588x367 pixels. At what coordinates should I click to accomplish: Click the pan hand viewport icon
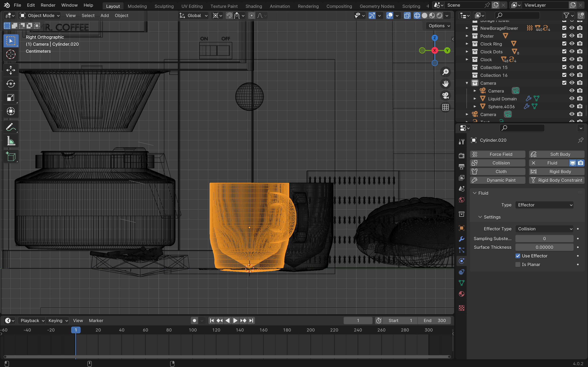[x=445, y=84]
